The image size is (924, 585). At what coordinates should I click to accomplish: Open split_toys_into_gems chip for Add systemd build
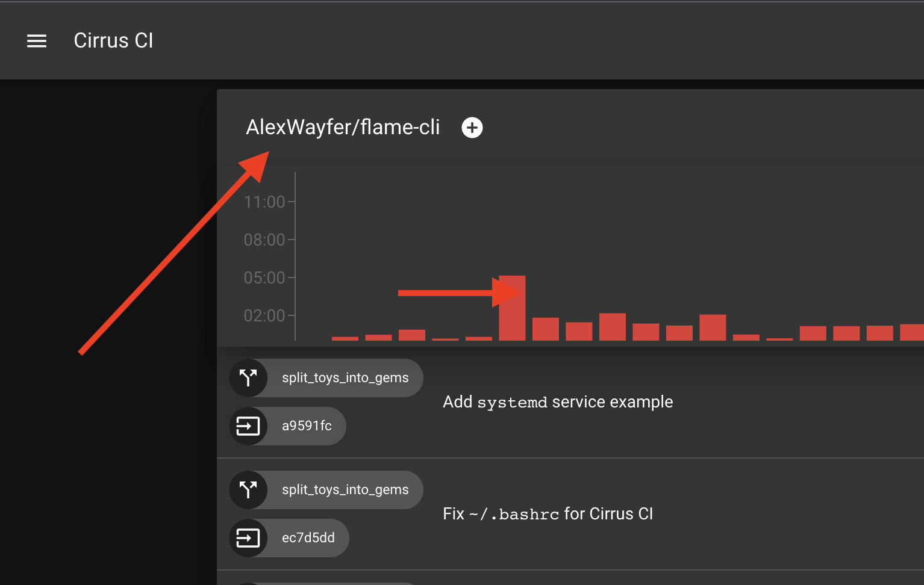(x=326, y=378)
